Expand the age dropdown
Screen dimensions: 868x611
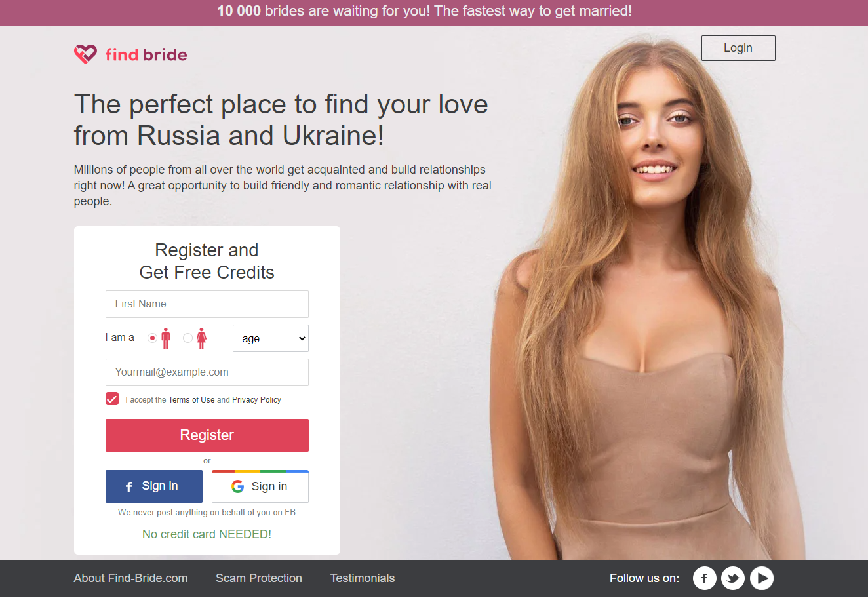click(x=271, y=338)
